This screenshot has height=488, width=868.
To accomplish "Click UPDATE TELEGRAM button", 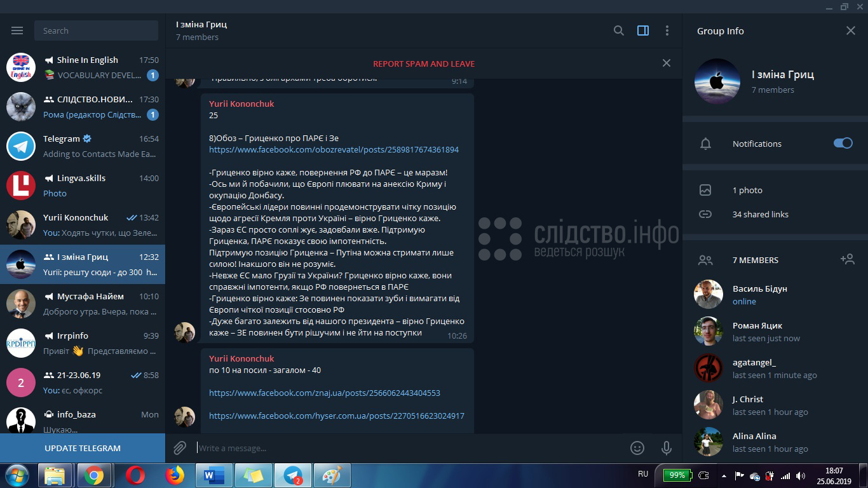I will tap(83, 448).
